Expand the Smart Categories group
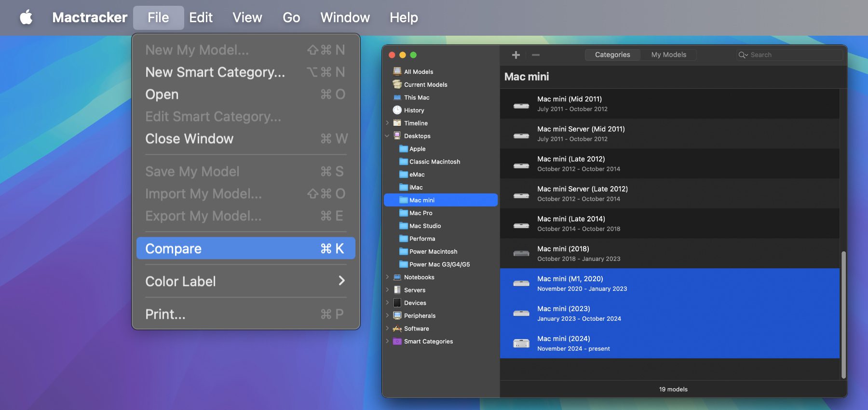The image size is (868, 410). tap(387, 341)
